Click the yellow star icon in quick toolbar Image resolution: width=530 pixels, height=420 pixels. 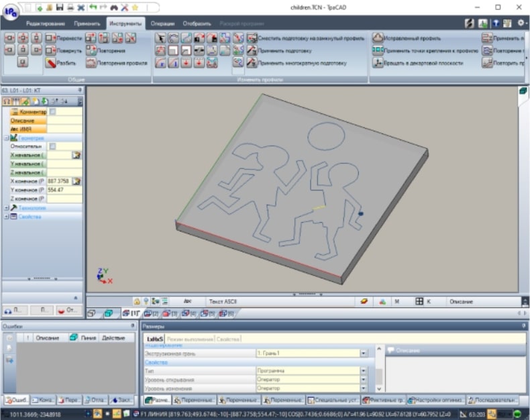[136, 7]
